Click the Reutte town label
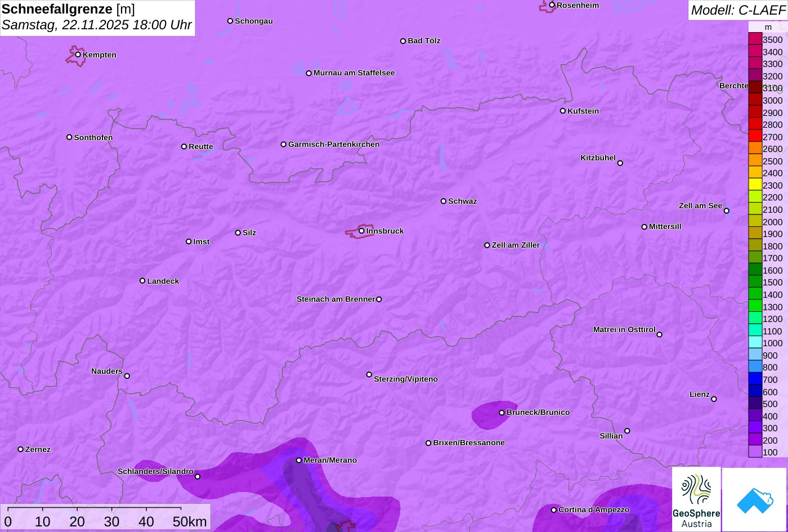788x532 pixels. pyautogui.click(x=201, y=147)
